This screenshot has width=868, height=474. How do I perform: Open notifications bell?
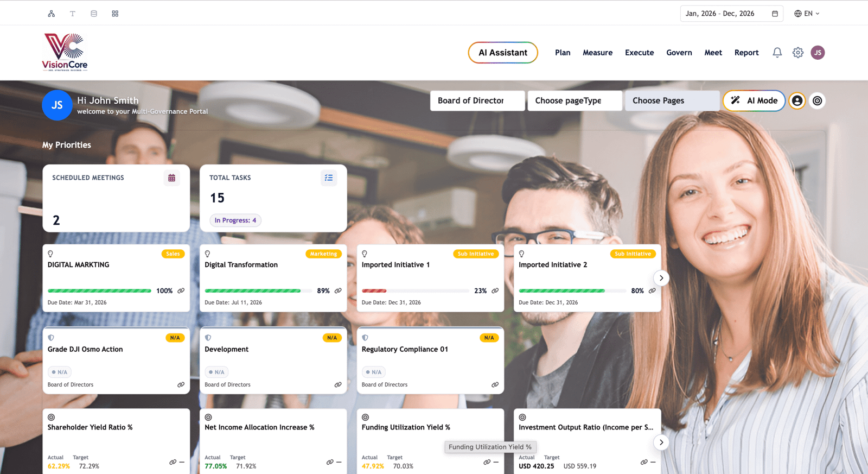[777, 53]
